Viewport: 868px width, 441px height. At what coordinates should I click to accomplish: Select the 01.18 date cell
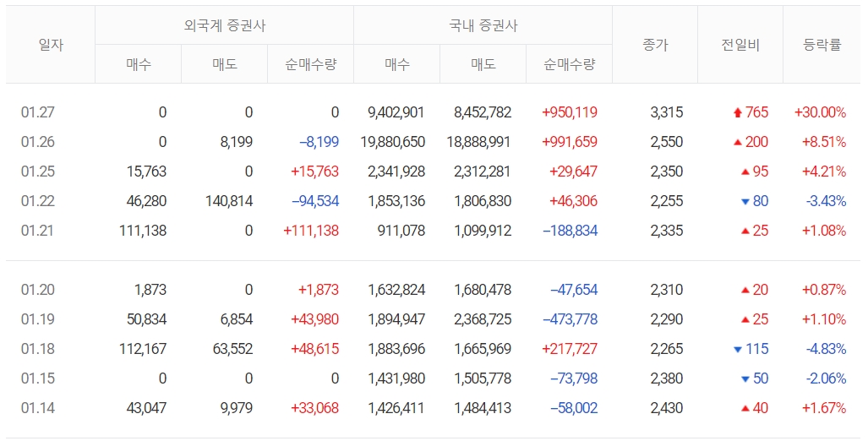[38, 349]
